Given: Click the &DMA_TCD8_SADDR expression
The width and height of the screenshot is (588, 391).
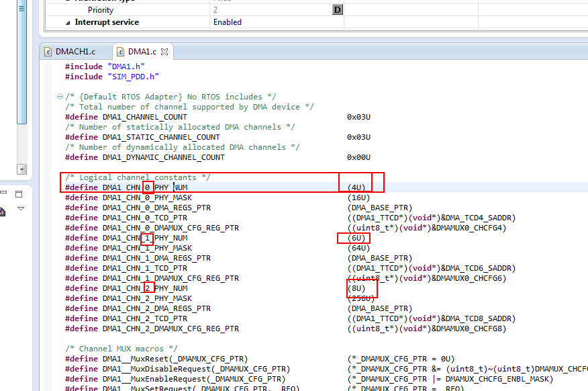Looking at the screenshot, I should (x=475, y=319).
